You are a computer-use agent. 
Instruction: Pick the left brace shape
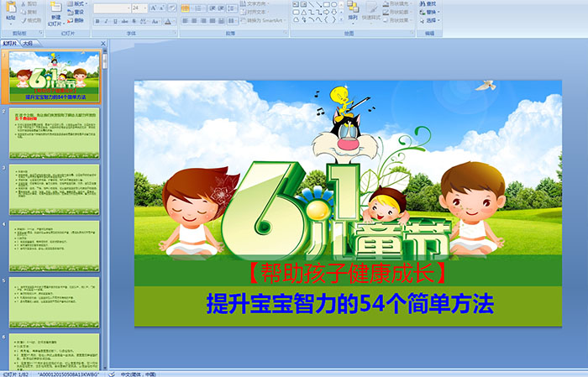[326, 20]
